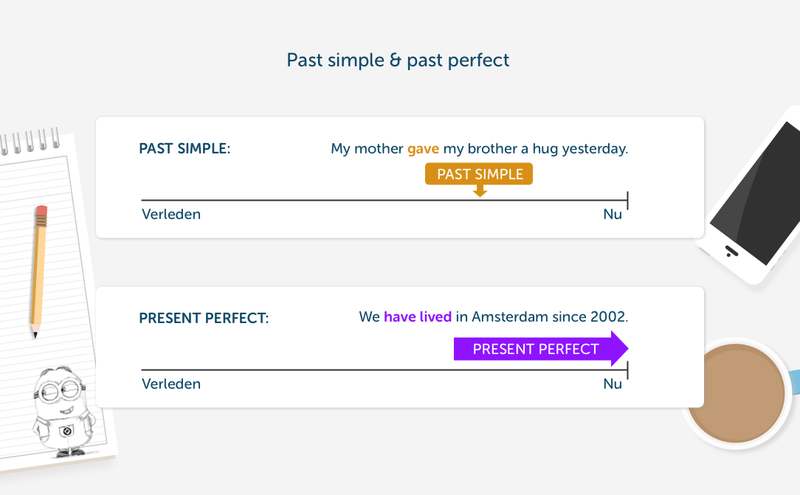Click the end tick of the past simple timeline

tap(627, 200)
